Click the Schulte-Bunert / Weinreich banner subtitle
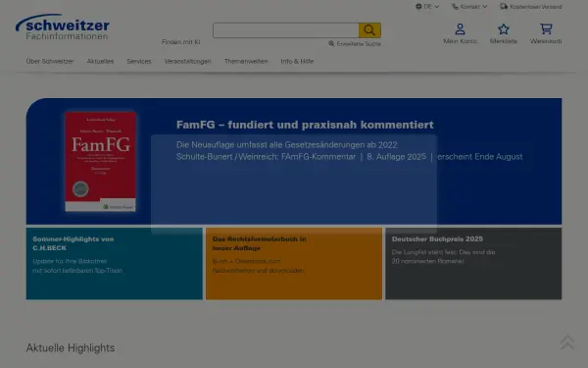Screen dimensions: 588x368 pos(349,157)
